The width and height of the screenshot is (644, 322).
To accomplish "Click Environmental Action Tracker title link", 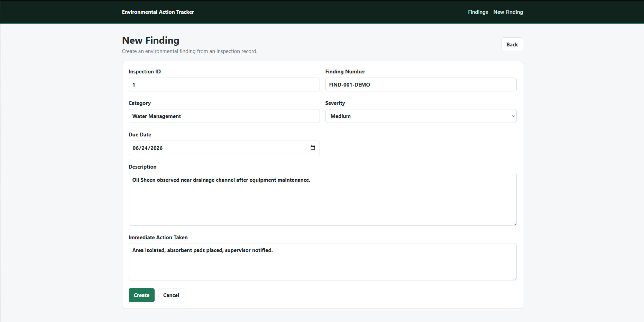I will pos(158,12).
